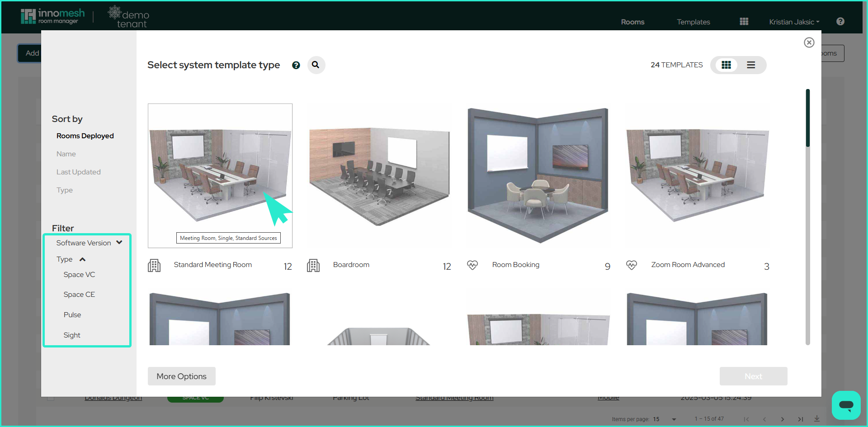
Task: Sort templates by Rooms Deployed
Action: 85,136
